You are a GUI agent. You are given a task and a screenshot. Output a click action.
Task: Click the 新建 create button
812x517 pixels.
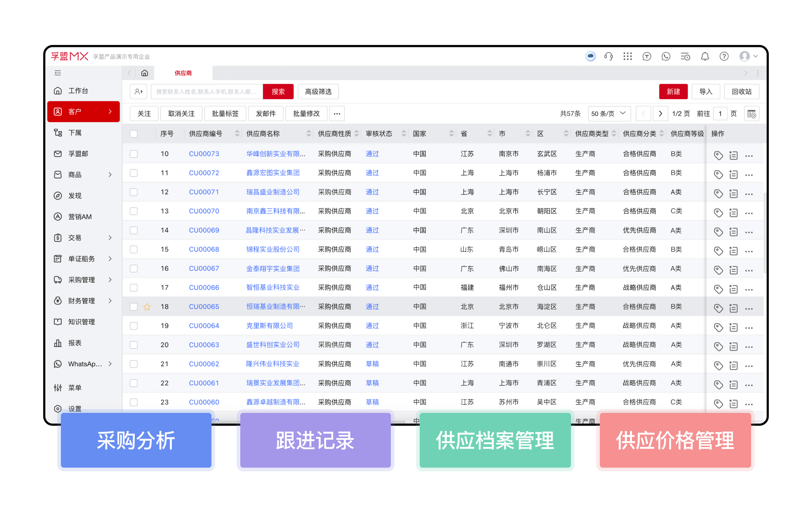pyautogui.click(x=673, y=91)
